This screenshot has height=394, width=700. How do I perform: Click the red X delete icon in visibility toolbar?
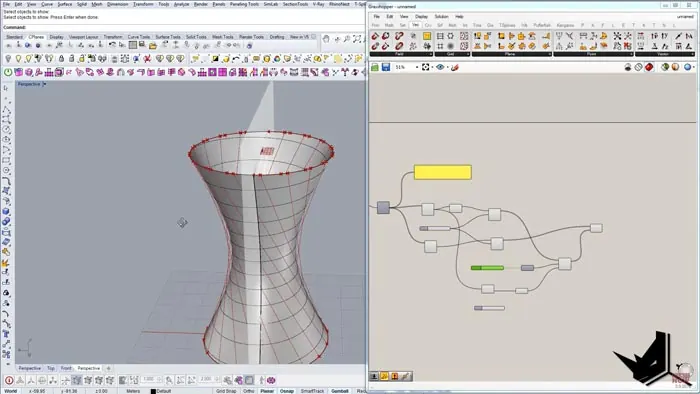[147, 58]
